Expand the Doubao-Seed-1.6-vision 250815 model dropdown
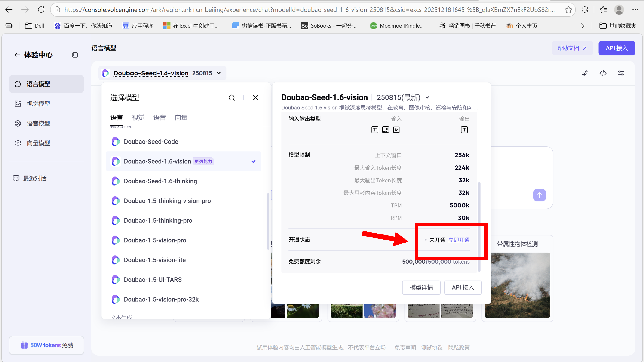 point(219,73)
